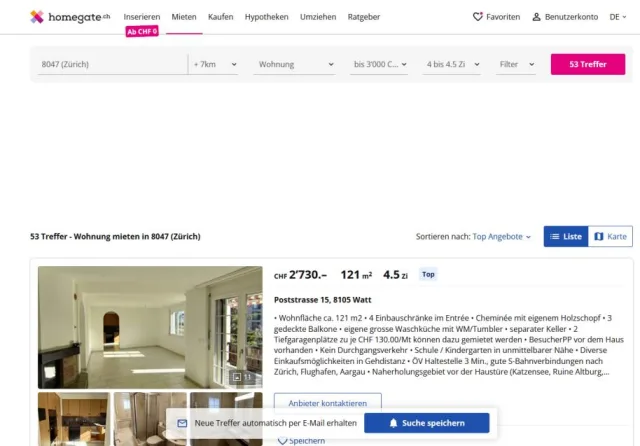640x446 pixels.
Task: Click Anbieter kontaktieren button
Action: [x=328, y=402]
